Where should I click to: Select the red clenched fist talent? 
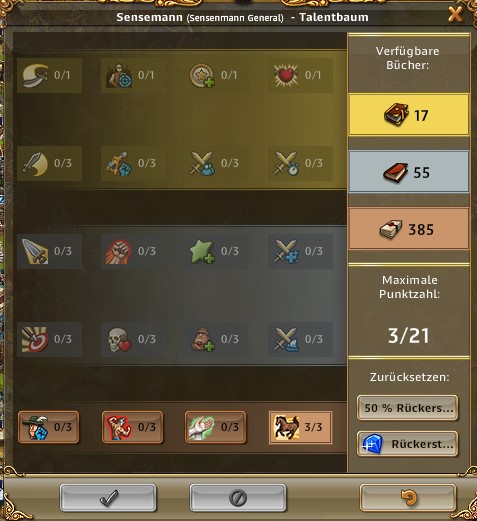(x=118, y=252)
